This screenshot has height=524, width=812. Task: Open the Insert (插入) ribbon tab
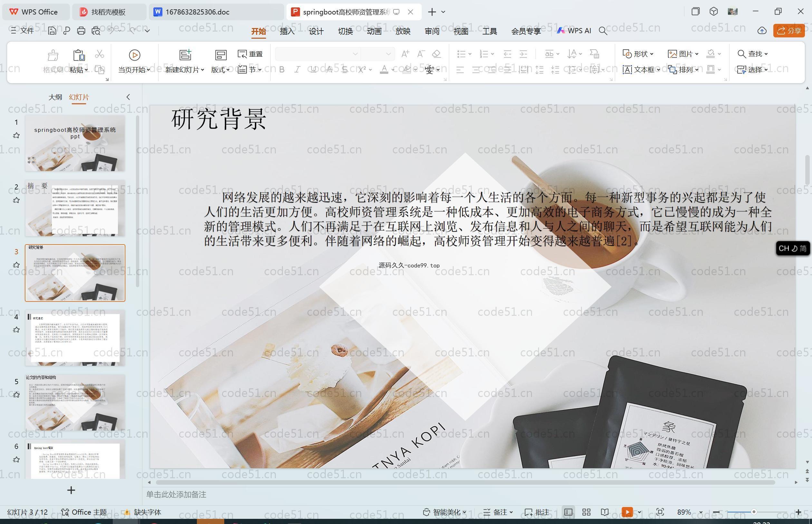pos(287,31)
